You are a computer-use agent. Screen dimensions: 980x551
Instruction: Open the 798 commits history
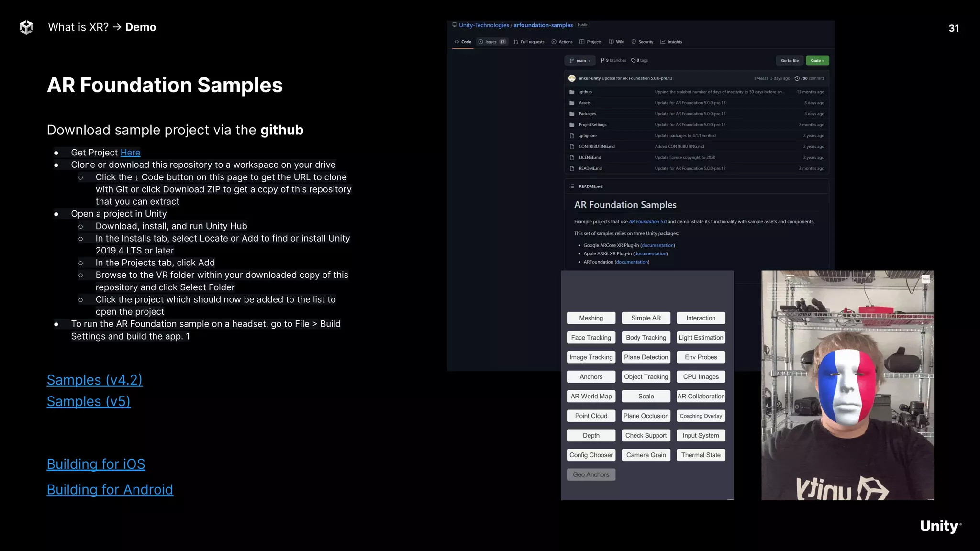[x=810, y=78]
